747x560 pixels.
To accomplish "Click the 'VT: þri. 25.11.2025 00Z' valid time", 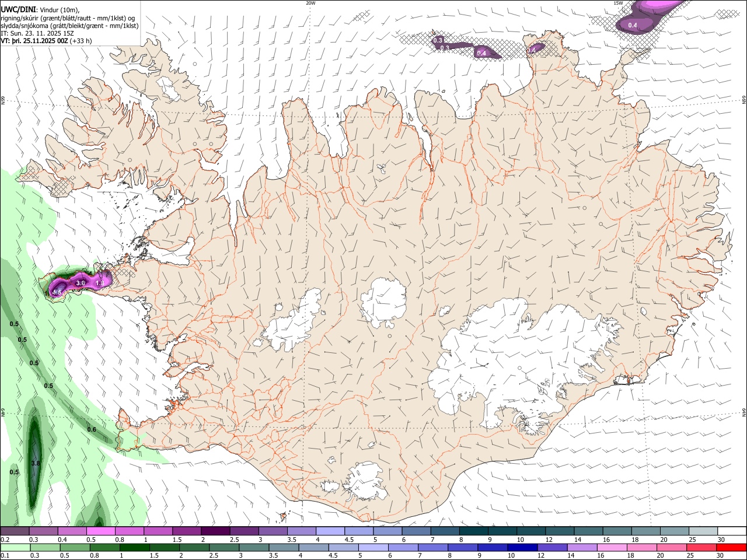I will (x=34, y=41).
